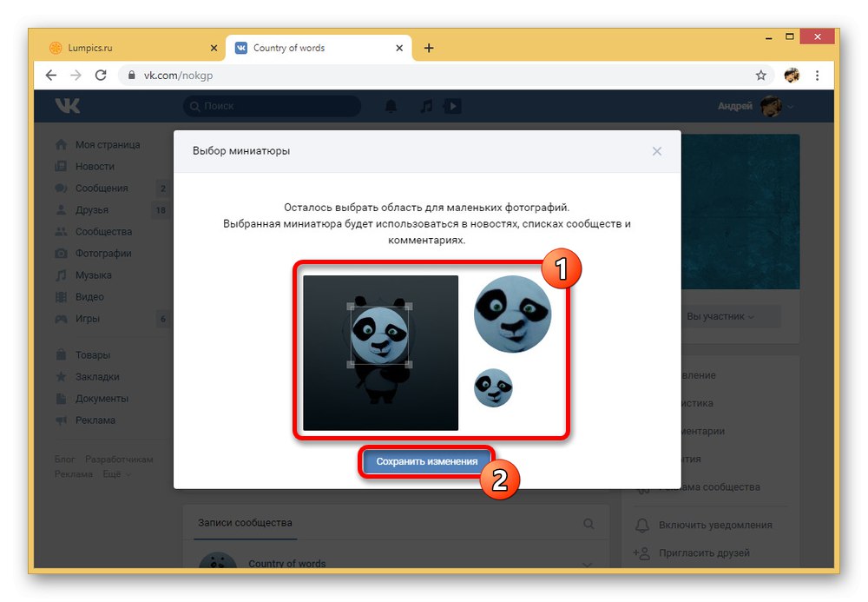This screenshot has height=602, width=868.
Task: Click the browser forward arrow
Action: (76, 76)
